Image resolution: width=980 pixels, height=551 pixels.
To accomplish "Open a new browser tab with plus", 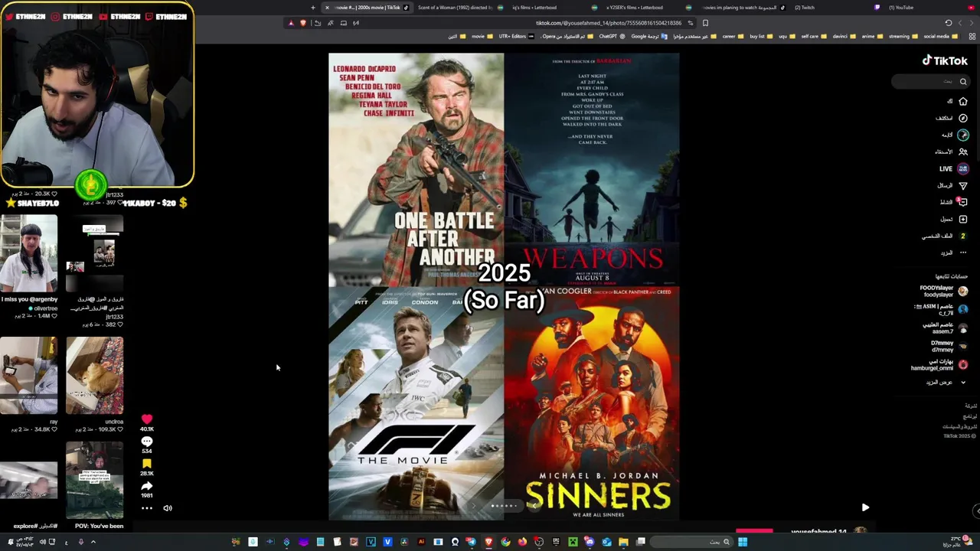I will click(x=312, y=8).
